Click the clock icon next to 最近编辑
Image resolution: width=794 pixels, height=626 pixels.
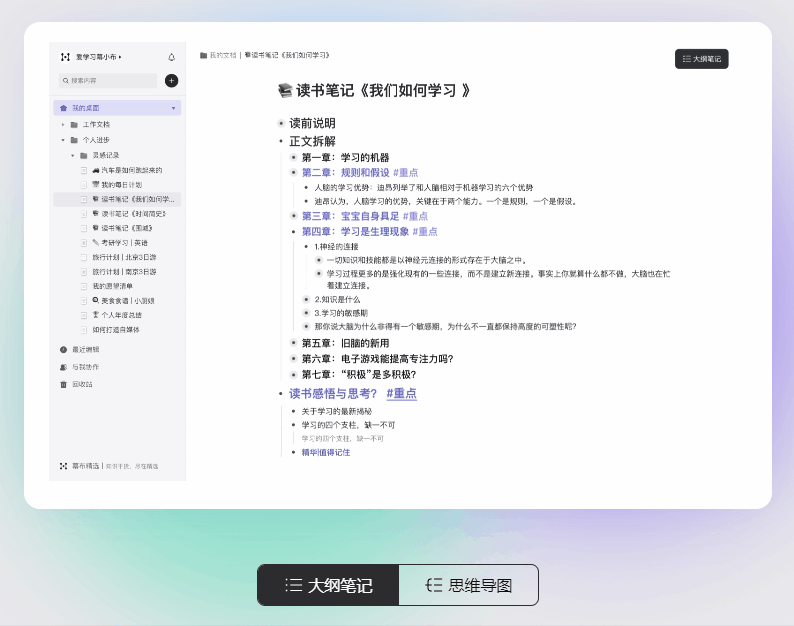pyautogui.click(x=63, y=349)
